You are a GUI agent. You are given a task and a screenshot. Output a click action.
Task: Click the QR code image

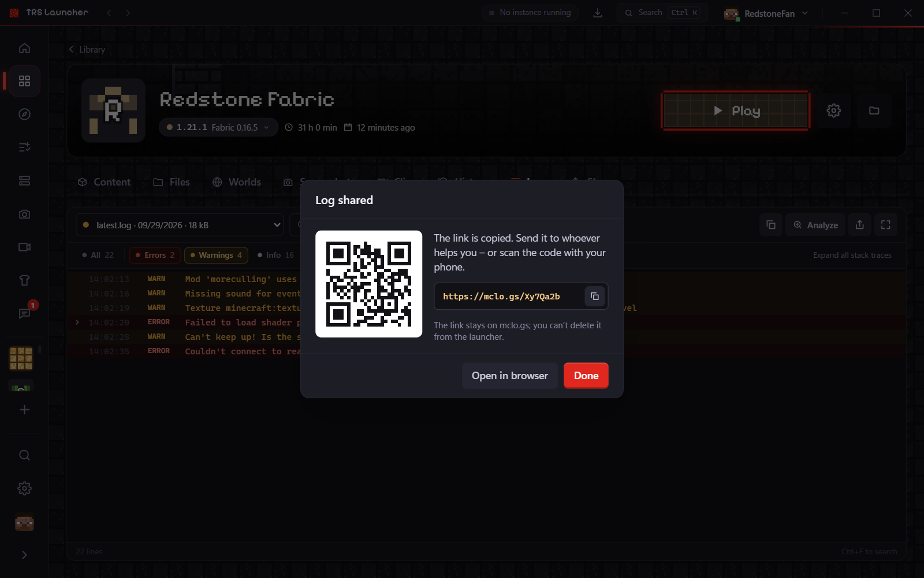coord(369,284)
